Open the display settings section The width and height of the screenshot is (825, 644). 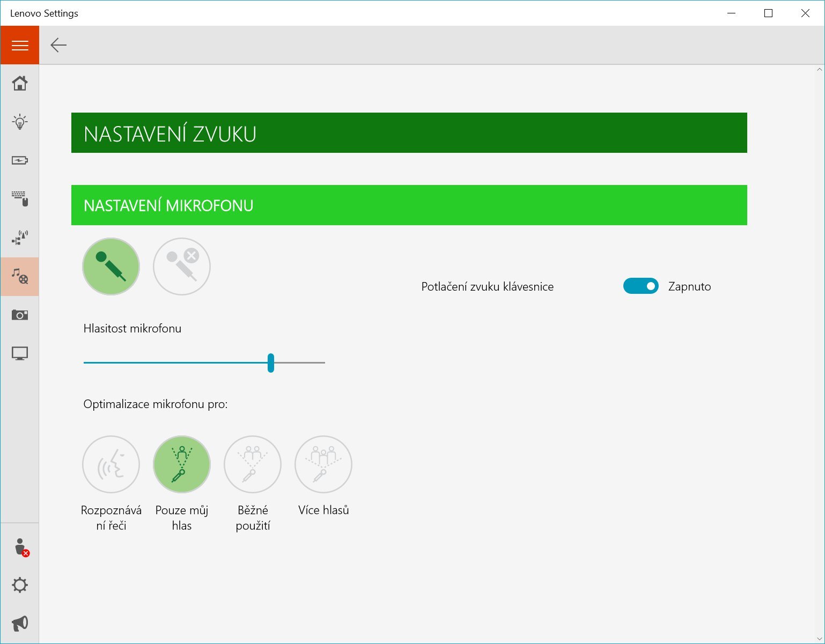click(20, 353)
